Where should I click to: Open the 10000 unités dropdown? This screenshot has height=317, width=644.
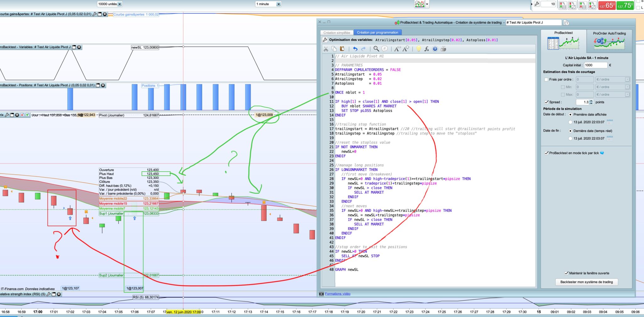tap(119, 4)
